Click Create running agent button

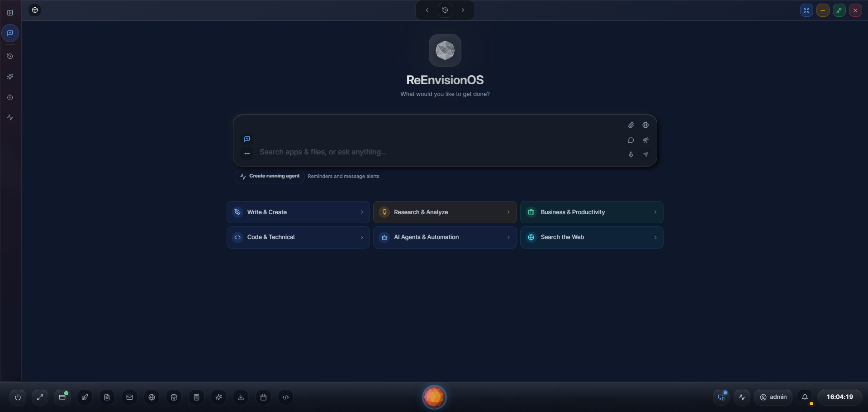(x=270, y=176)
